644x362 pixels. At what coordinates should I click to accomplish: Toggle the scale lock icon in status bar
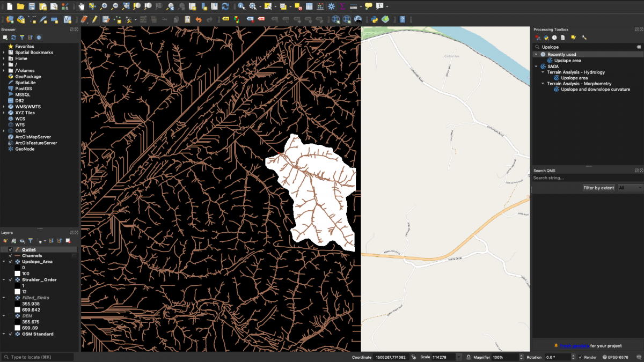pos(469,357)
